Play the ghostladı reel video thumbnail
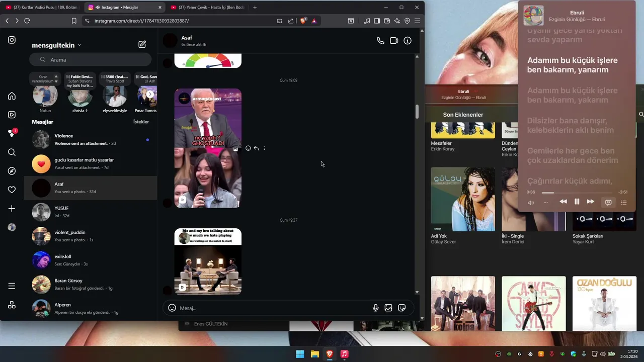This screenshot has height=362, width=644. (208, 148)
